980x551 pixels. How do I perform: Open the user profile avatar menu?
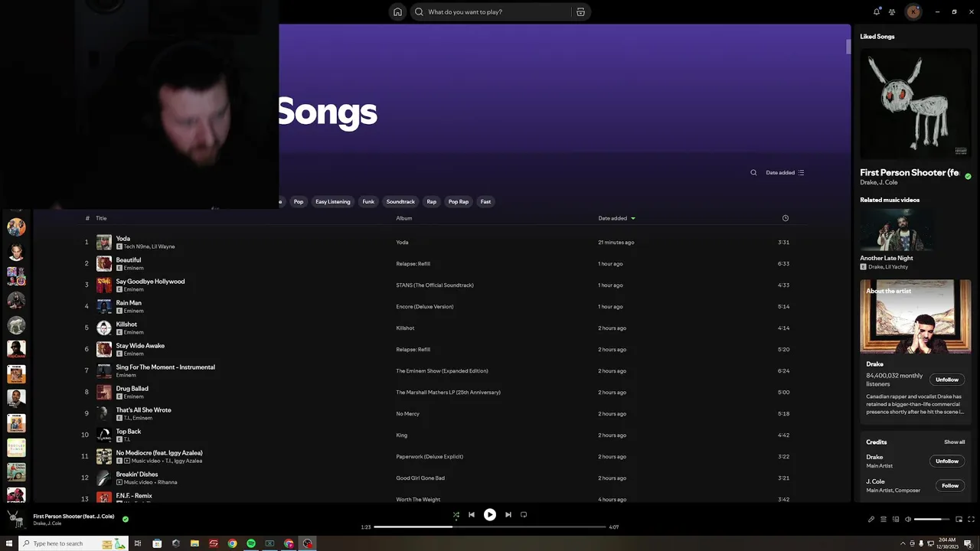click(913, 11)
